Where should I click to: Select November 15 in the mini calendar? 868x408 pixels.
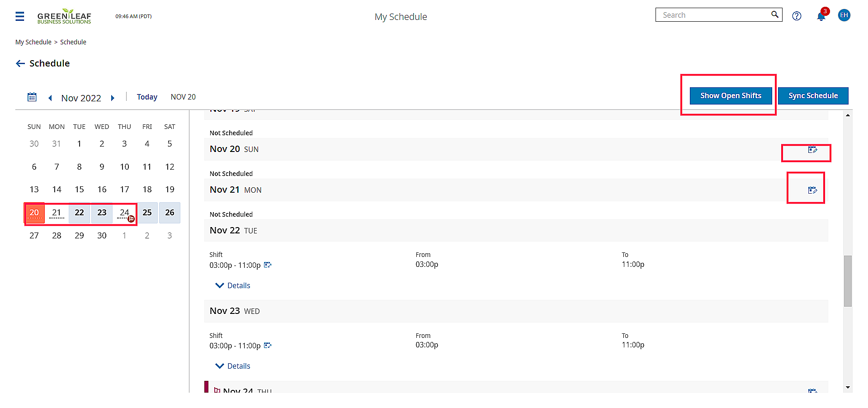point(79,190)
